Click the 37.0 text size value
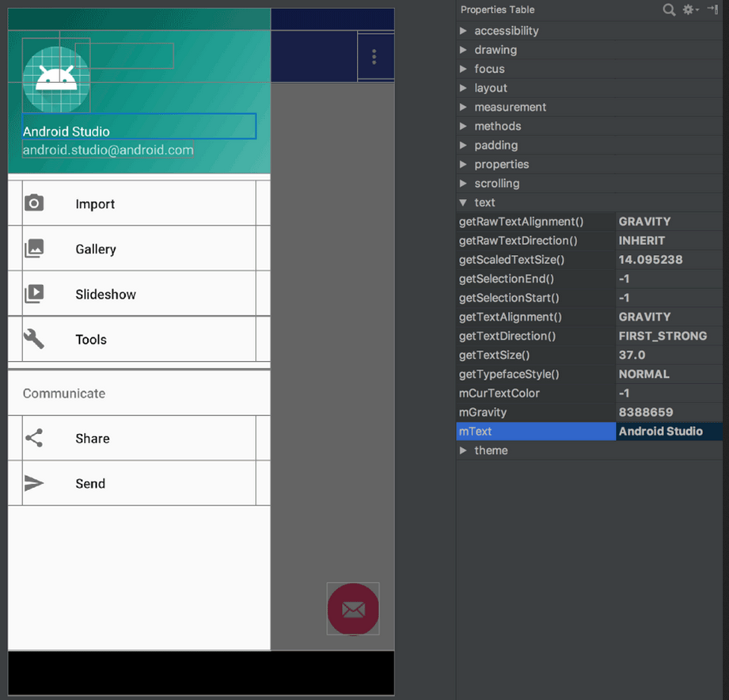Image resolution: width=729 pixels, height=700 pixels. point(632,355)
